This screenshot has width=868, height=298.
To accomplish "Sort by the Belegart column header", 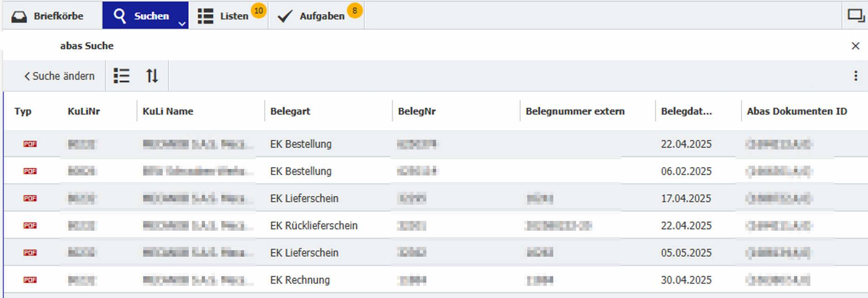I will (x=290, y=111).
